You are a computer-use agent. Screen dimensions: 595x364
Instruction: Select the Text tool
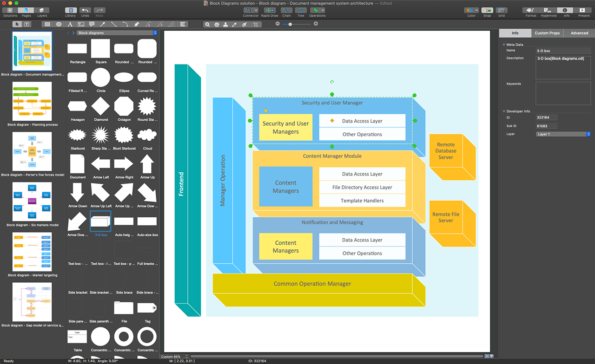[x=70, y=24]
